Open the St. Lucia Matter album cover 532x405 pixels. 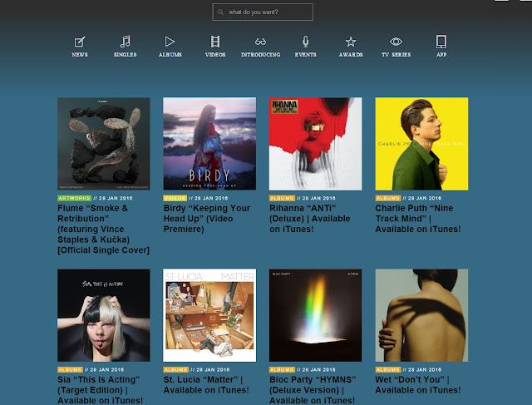209,315
